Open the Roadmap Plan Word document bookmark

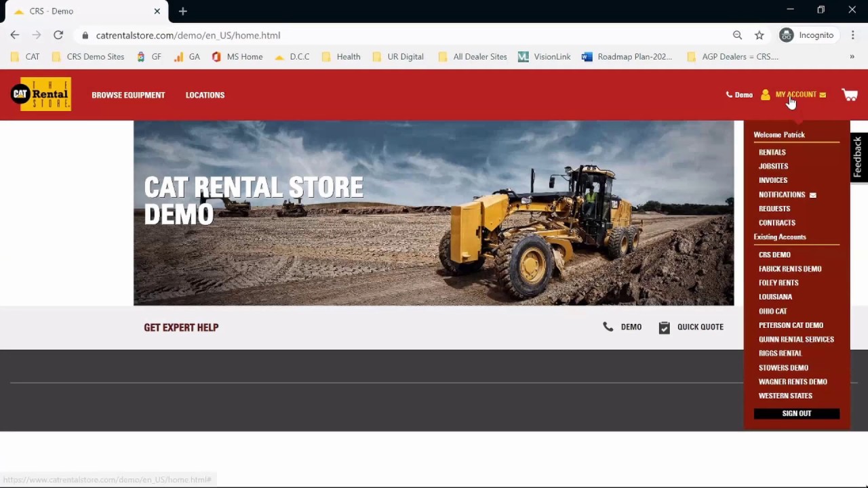click(627, 57)
